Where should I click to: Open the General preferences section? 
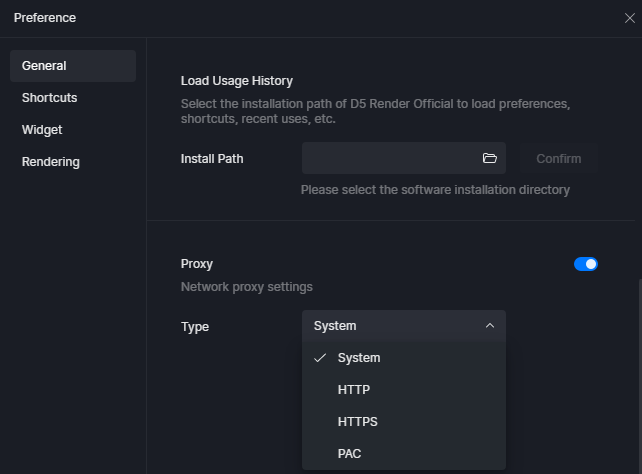73,66
